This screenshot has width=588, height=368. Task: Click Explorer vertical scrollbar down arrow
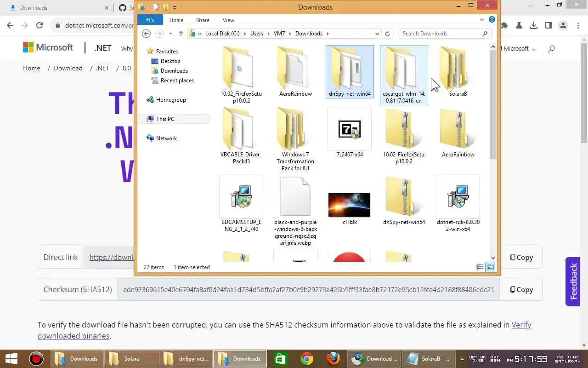point(493,258)
